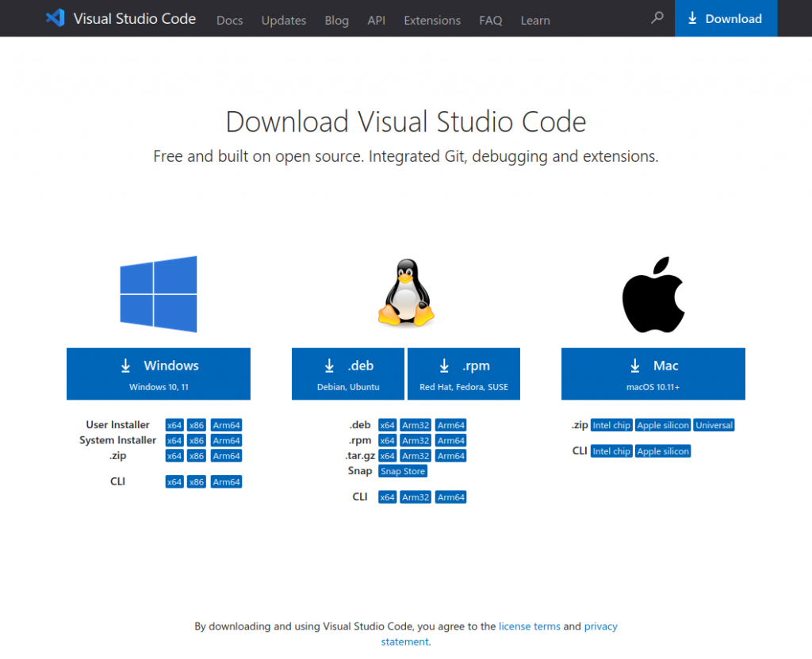
Task: Select Arm32 in the Linux .rpm row
Action: 416,440
